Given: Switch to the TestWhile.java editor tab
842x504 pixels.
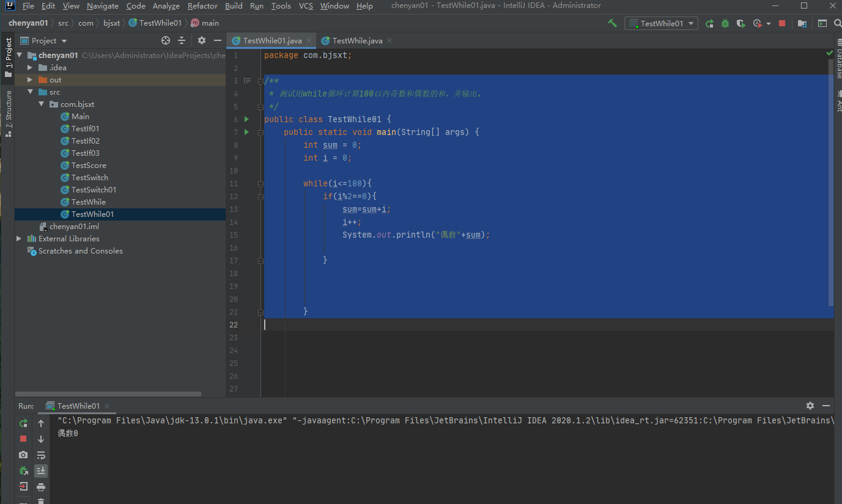Looking at the screenshot, I should (x=357, y=40).
